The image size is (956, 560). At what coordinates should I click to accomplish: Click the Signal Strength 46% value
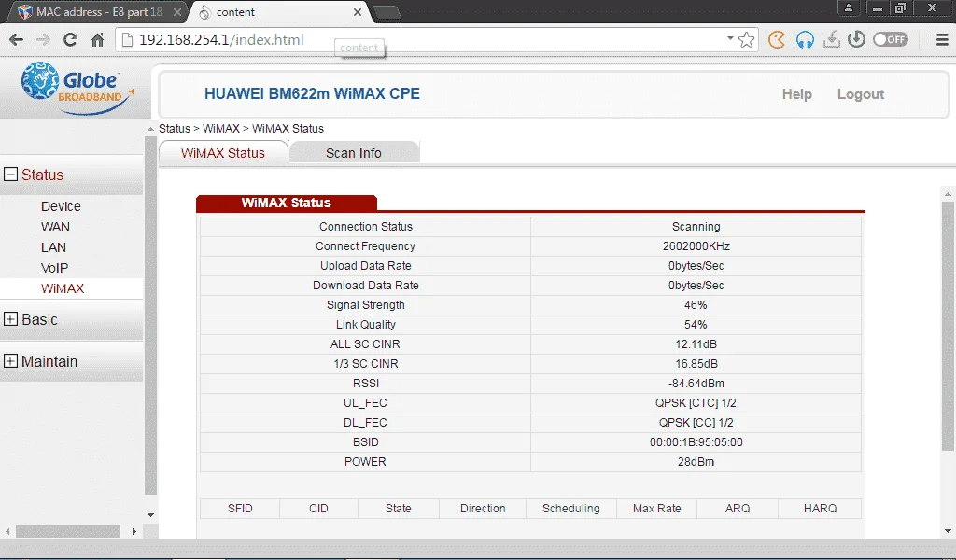(696, 304)
